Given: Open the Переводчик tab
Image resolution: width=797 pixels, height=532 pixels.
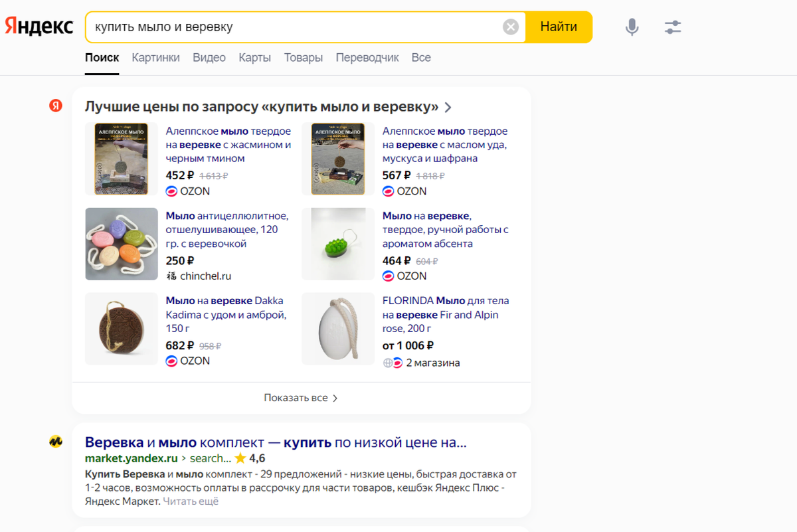Looking at the screenshot, I should 367,58.
